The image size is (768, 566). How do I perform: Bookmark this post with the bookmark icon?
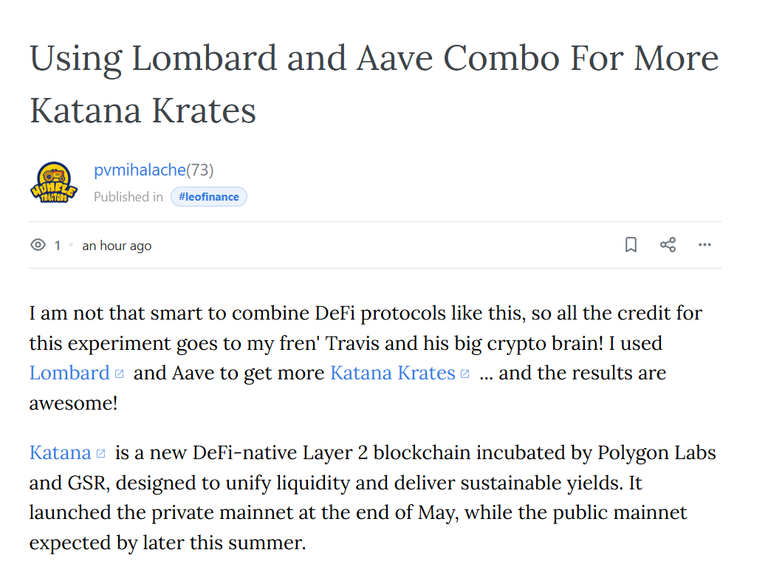tap(631, 244)
